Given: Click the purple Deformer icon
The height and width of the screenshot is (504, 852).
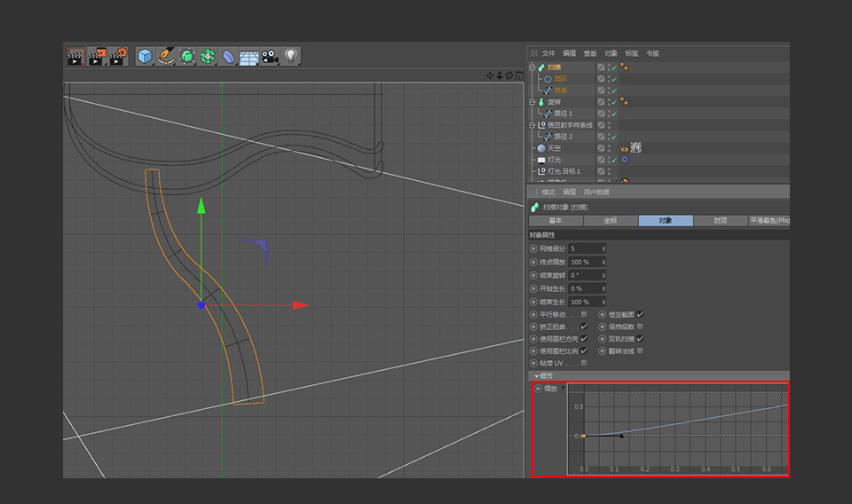Looking at the screenshot, I should coord(228,57).
